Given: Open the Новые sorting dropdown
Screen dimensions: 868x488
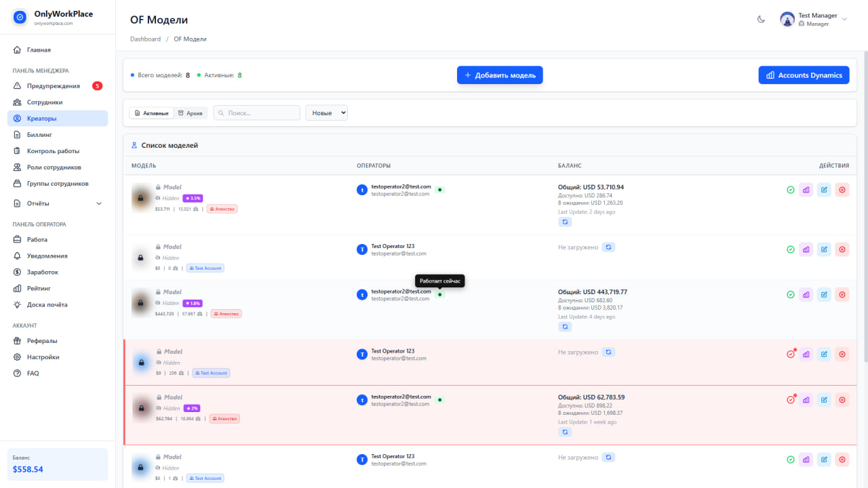Looking at the screenshot, I should point(326,113).
